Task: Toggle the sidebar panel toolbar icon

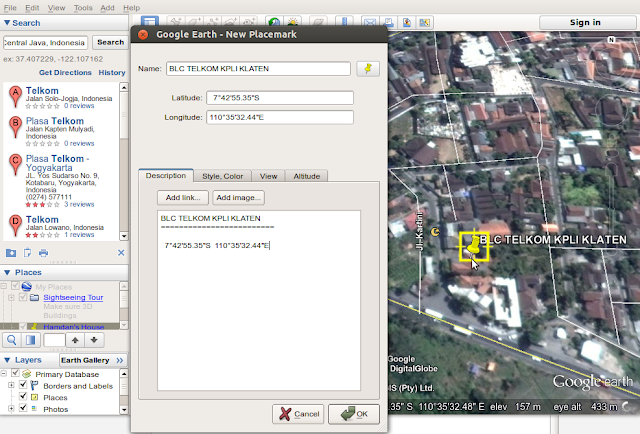Action: click(x=150, y=22)
